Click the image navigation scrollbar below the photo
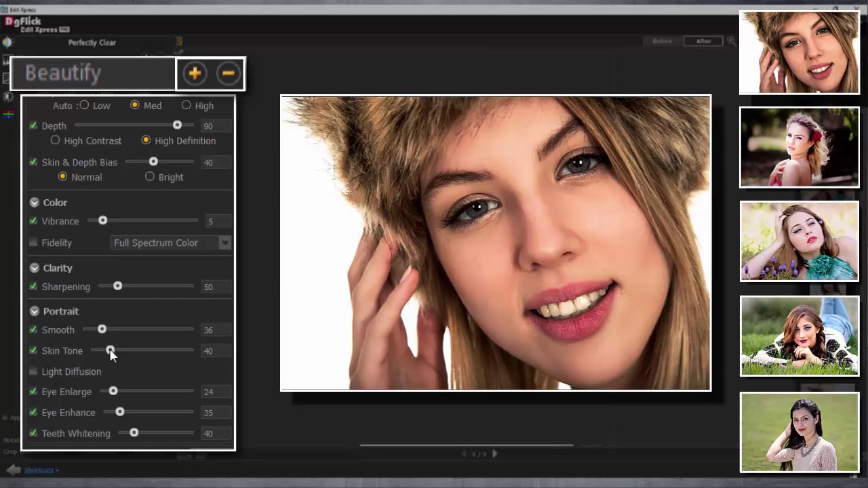Image resolution: width=868 pixels, height=488 pixels. pos(466,445)
